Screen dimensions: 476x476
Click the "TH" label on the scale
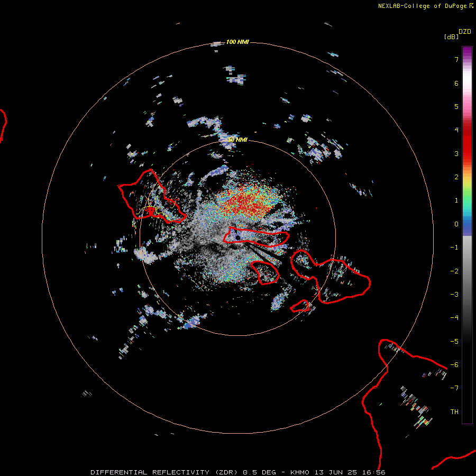tap(454, 412)
